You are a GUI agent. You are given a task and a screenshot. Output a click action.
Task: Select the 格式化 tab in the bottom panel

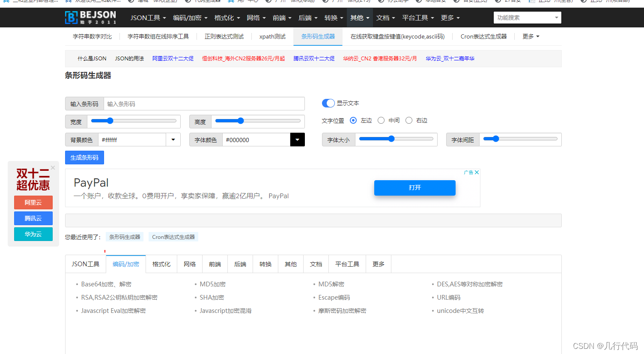click(x=161, y=264)
